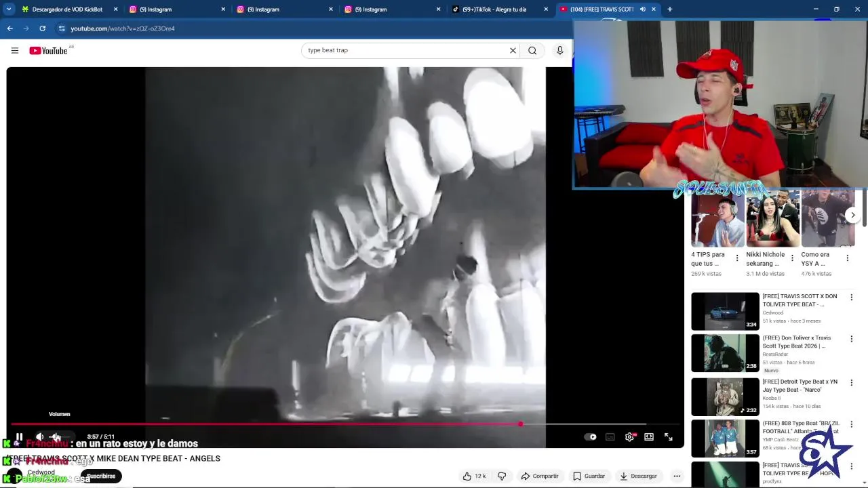
Task: Toggle the autoplay switch in the player
Action: point(591,437)
